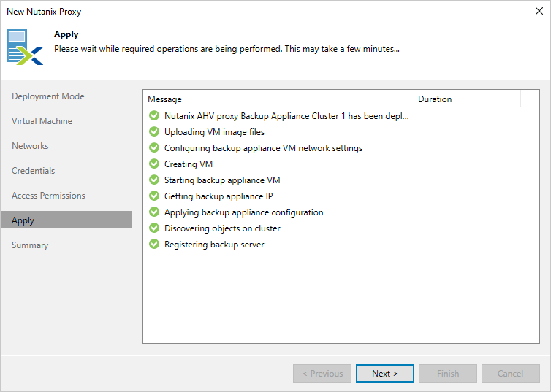Click the Nutanix Proxy wizard header icon
551x392 pixels.
pos(26,47)
